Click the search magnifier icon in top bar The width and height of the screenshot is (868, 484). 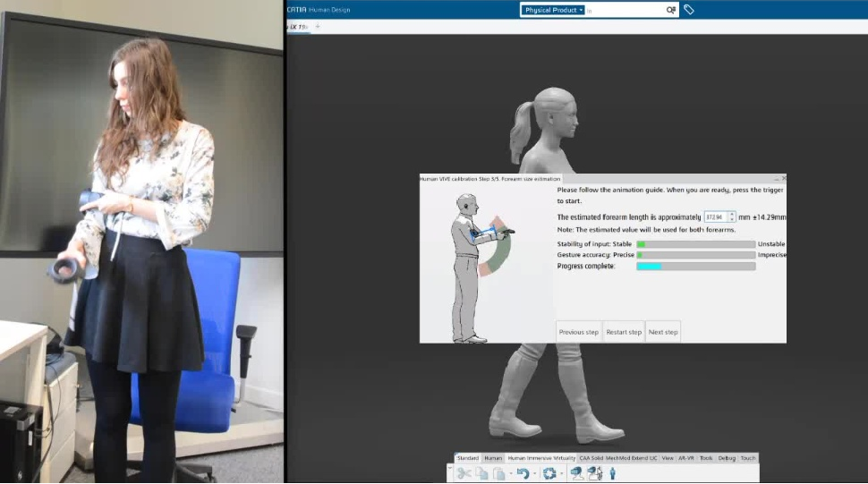click(670, 10)
